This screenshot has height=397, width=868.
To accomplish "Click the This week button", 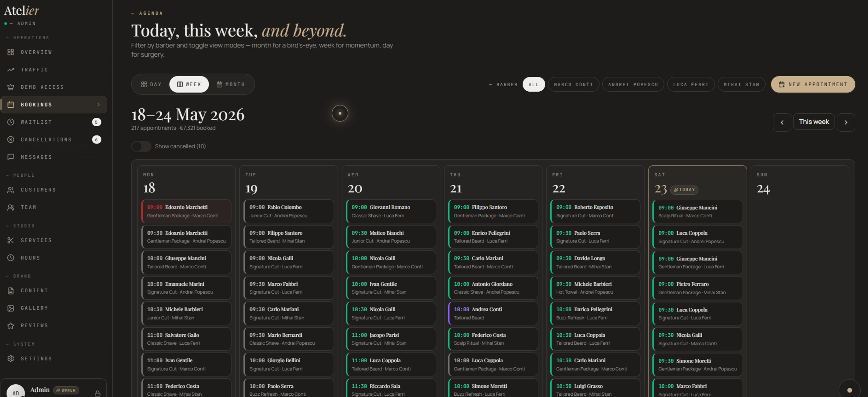I will (x=814, y=122).
